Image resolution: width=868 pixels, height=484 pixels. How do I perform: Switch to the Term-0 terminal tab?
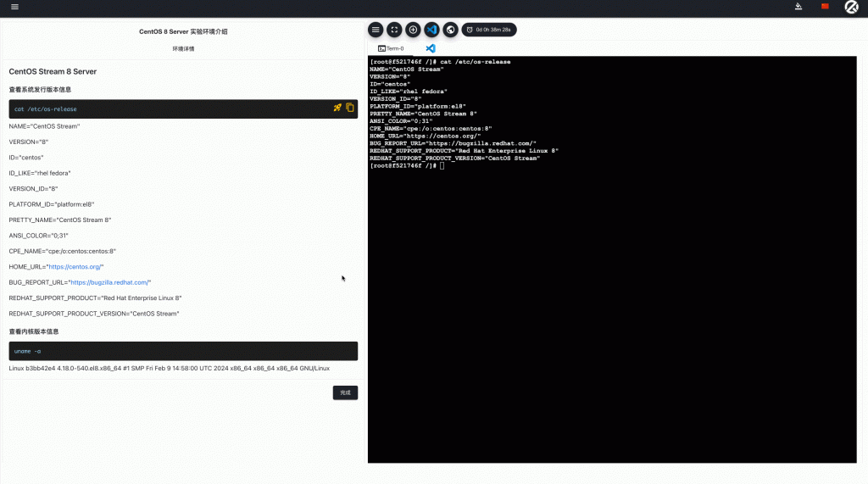(391, 48)
